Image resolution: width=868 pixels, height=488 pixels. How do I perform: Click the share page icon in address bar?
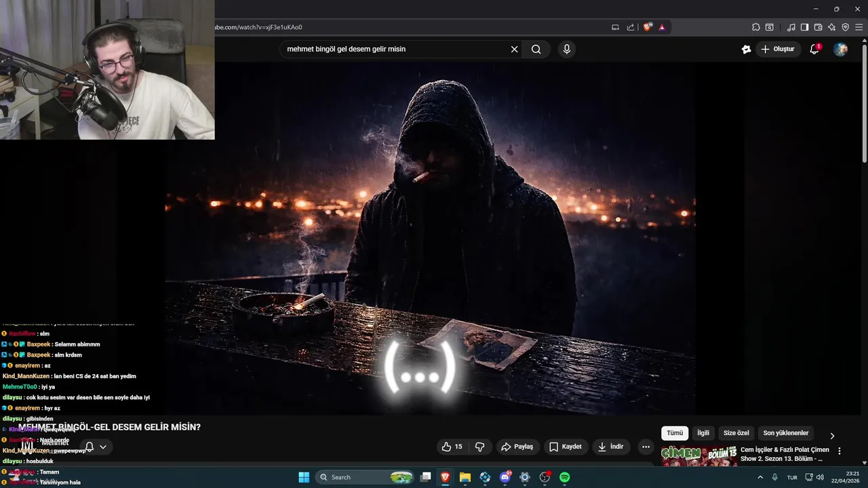click(631, 27)
